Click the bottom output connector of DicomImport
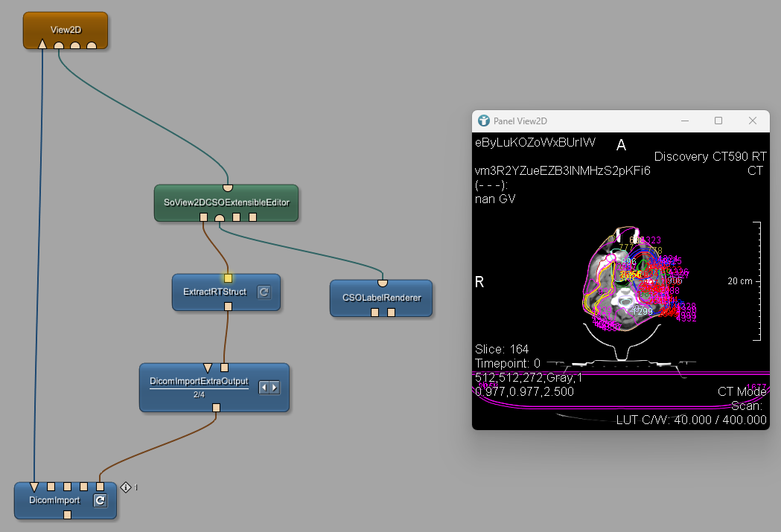Screen dimensions: 781x532 [67, 514]
